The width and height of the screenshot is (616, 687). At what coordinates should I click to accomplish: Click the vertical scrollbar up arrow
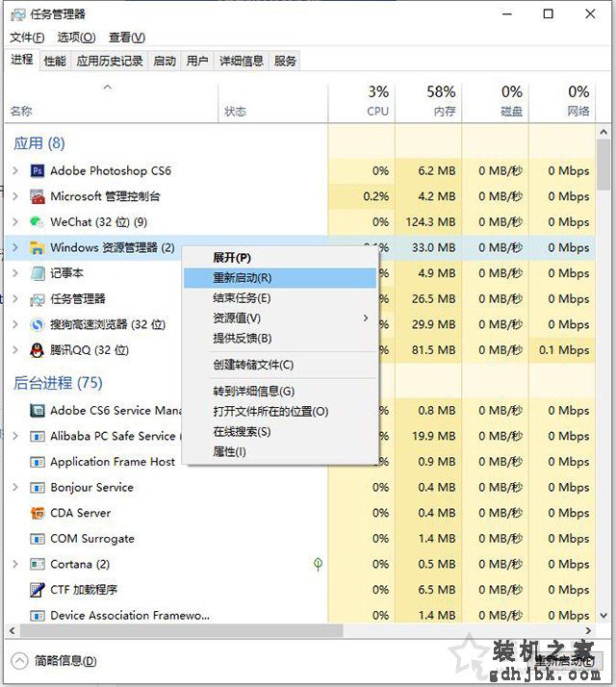[x=603, y=132]
